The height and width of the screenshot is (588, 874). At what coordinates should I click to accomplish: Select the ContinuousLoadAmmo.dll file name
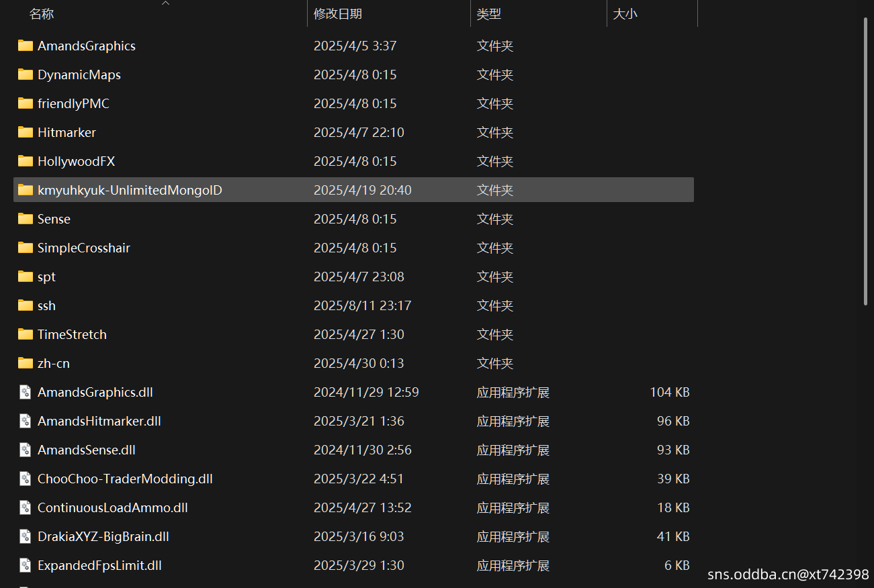[113, 507]
